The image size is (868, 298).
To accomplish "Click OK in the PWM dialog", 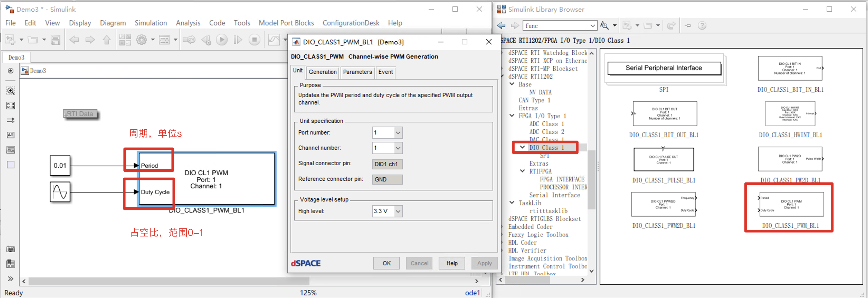I will [386, 263].
